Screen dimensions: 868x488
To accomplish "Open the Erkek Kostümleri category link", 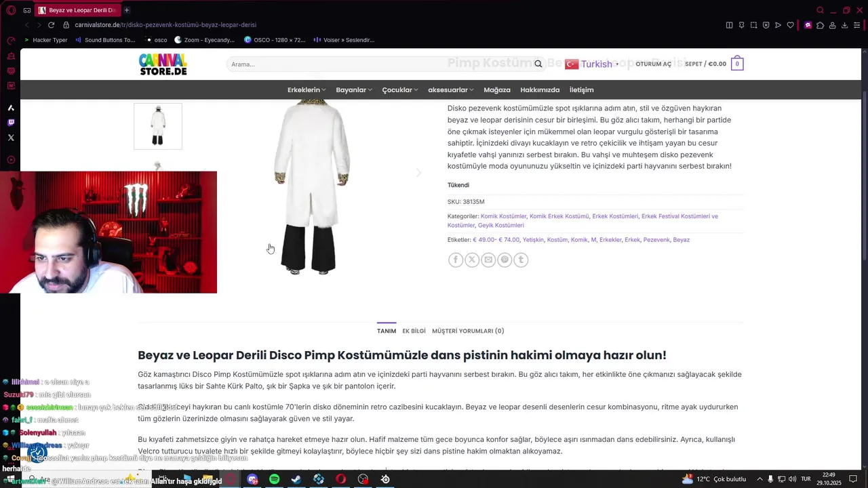I will [615, 216].
